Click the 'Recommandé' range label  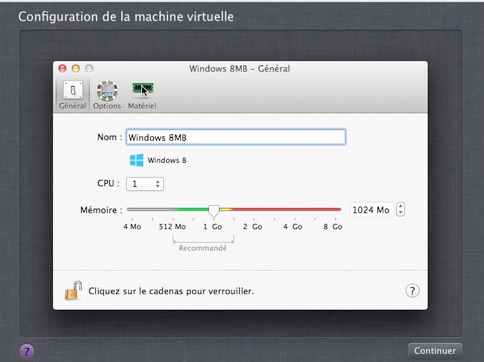pyautogui.click(x=203, y=248)
